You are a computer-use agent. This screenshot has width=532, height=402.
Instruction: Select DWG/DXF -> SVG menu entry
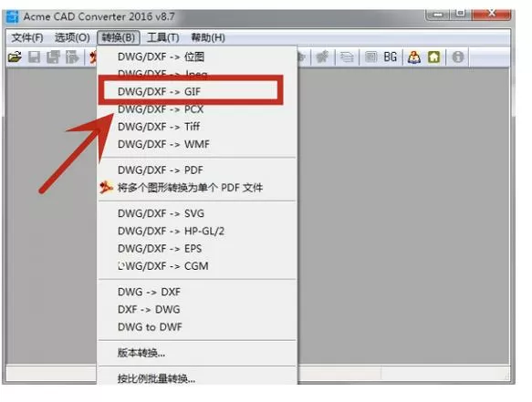pos(197,213)
